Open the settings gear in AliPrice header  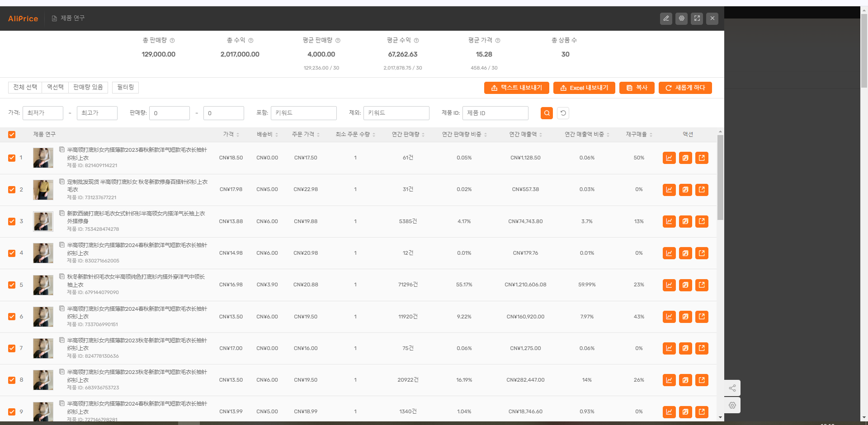point(681,19)
